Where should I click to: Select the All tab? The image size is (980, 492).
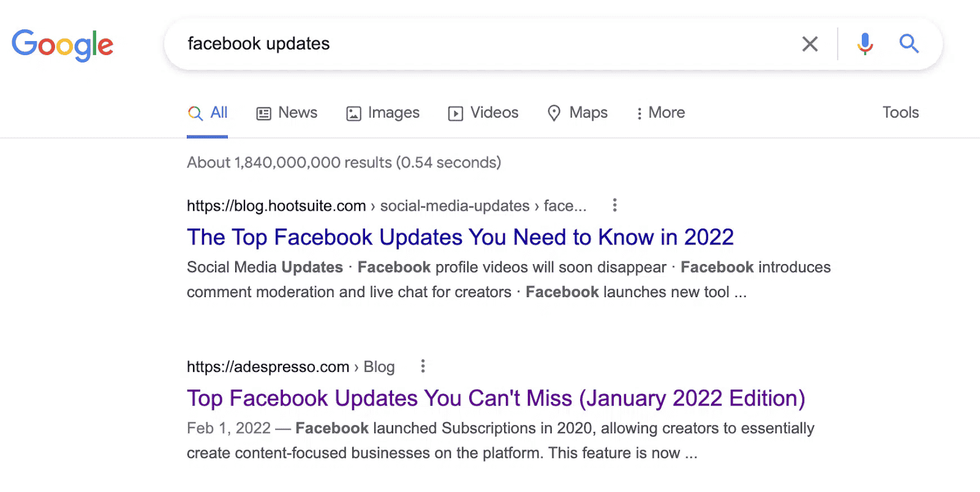coord(208,113)
